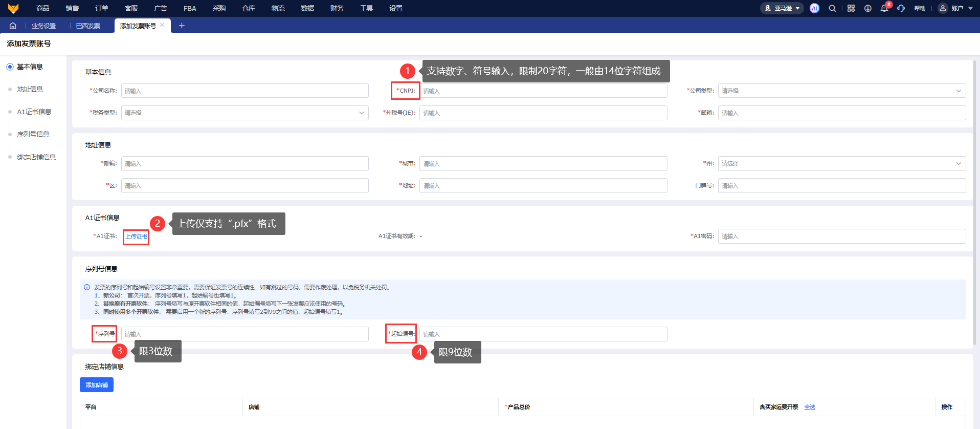Open the 客服 menu

pyautogui.click(x=131, y=8)
